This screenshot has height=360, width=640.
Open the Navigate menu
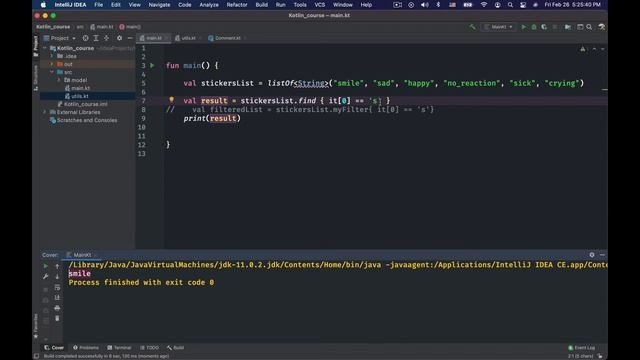click(x=159, y=5)
